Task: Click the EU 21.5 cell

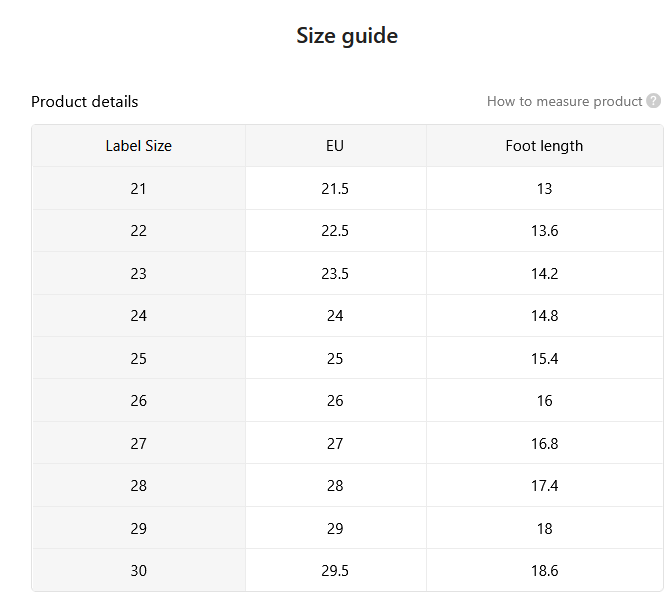Action: pyautogui.click(x=335, y=188)
